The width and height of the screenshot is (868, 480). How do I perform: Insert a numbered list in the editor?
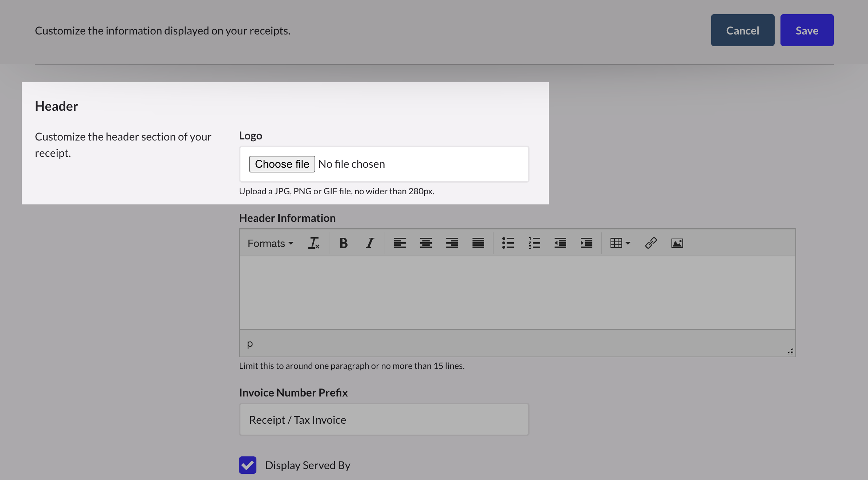534,243
